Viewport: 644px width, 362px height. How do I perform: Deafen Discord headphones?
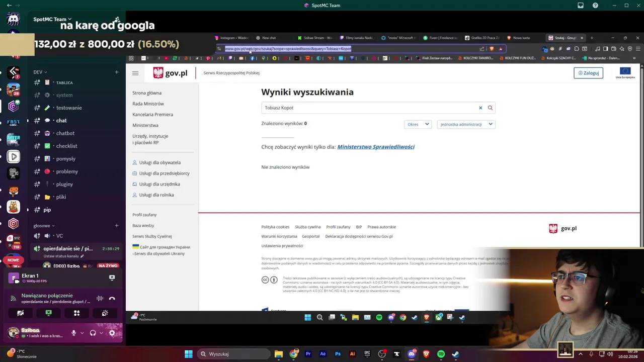[x=93, y=333]
